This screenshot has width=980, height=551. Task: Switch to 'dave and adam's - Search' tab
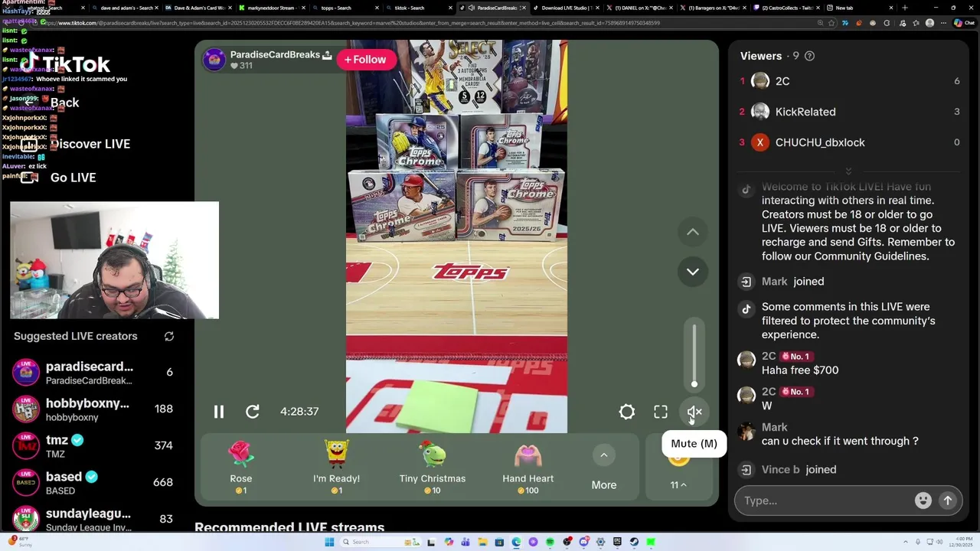pyautogui.click(x=126, y=8)
